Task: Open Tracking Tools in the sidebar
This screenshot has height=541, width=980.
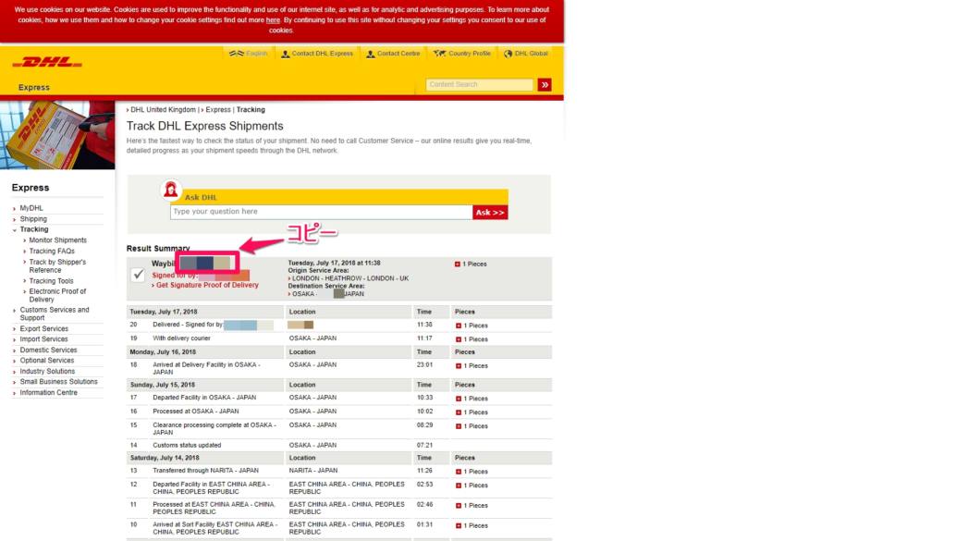Action: pyautogui.click(x=51, y=281)
